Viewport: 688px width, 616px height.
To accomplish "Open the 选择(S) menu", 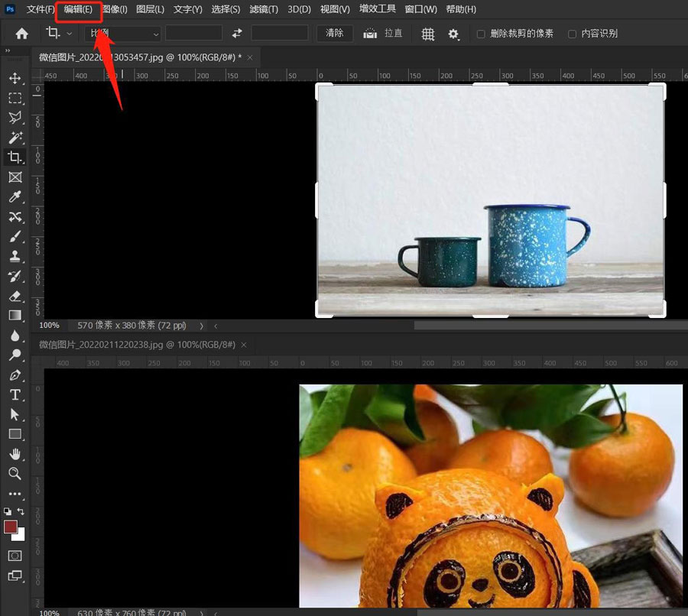I will click(x=226, y=9).
